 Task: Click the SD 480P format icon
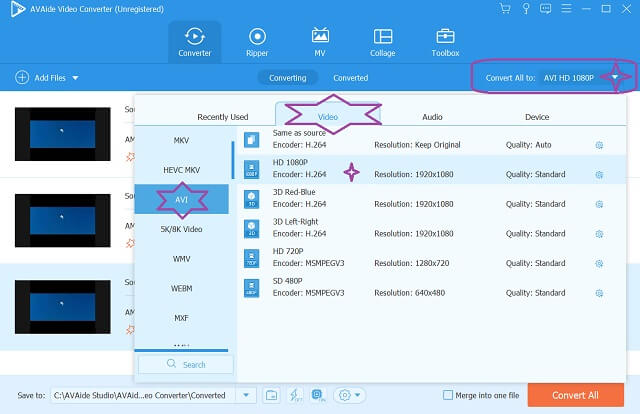pos(251,288)
